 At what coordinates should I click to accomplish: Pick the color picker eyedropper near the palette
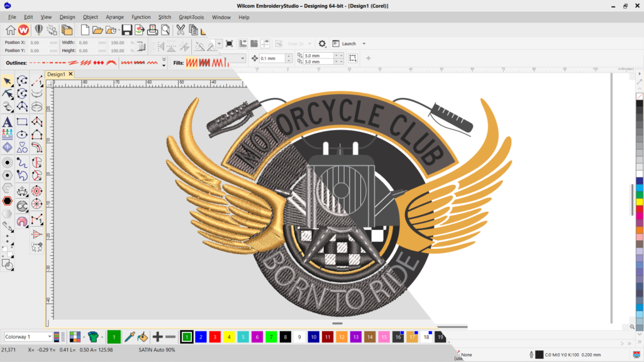click(x=129, y=336)
